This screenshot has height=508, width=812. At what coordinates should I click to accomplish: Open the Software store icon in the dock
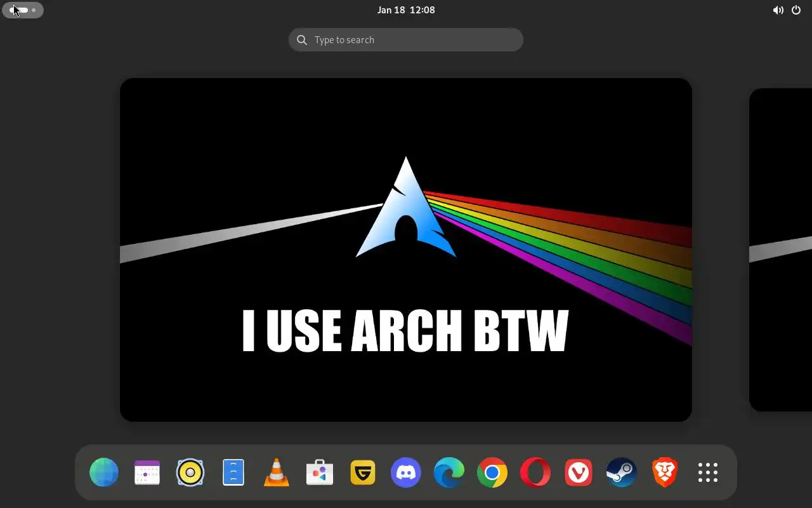(x=320, y=472)
